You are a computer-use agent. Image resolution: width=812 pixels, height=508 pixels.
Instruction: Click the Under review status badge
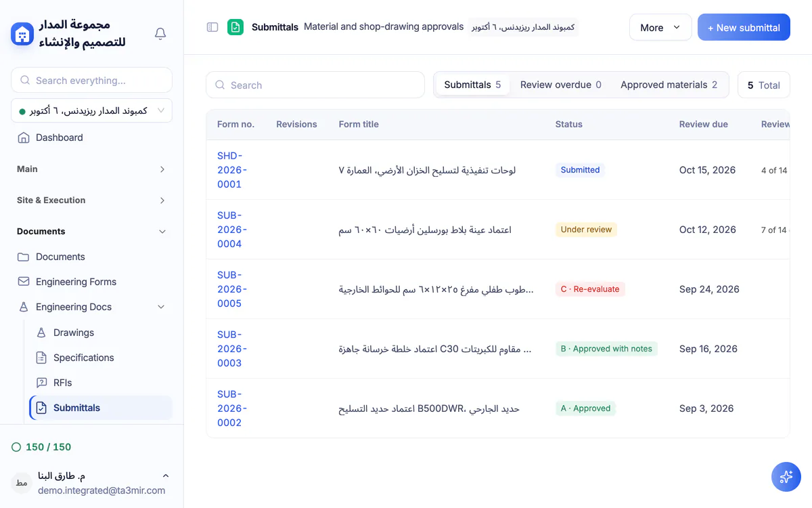[x=586, y=230]
